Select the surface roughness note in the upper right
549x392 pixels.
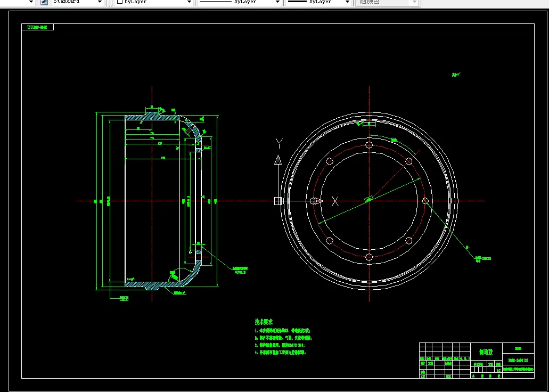point(456,74)
